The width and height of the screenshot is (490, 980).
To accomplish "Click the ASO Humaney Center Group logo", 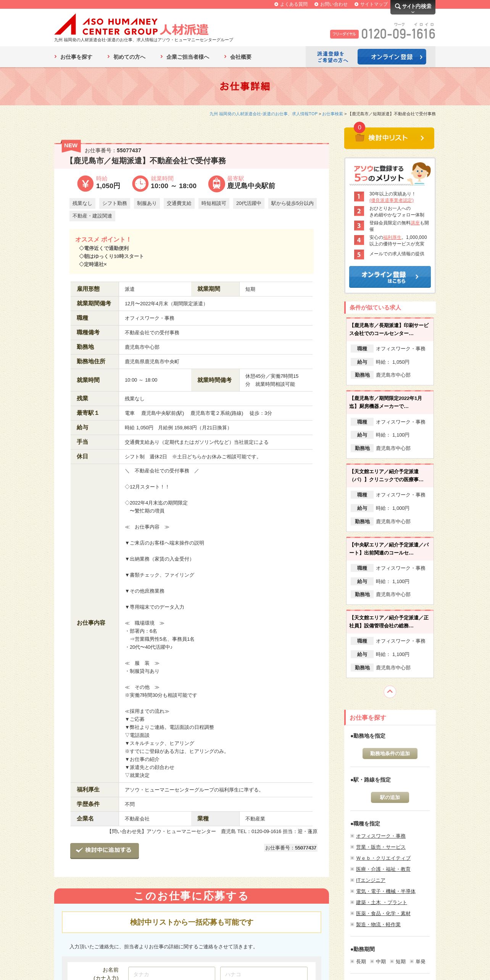I will click(132, 25).
